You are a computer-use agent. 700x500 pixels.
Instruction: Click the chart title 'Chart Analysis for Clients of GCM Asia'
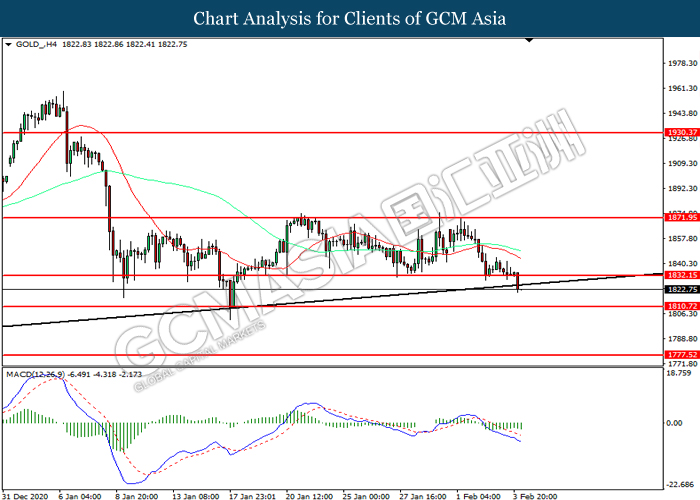(350, 19)
